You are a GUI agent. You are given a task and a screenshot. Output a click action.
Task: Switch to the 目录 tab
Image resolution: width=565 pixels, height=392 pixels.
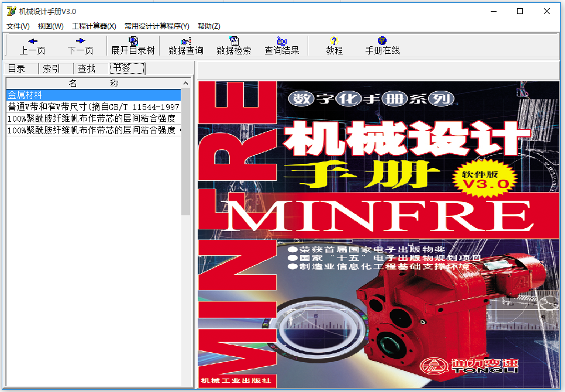21,68
